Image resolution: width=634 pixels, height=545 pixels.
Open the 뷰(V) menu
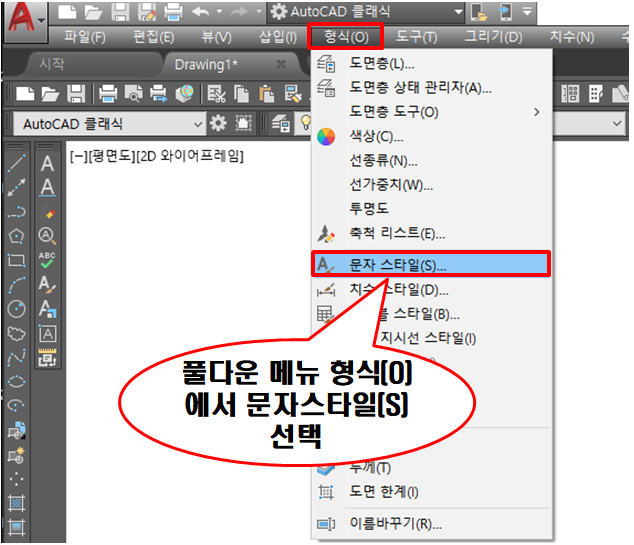[216, 37]
